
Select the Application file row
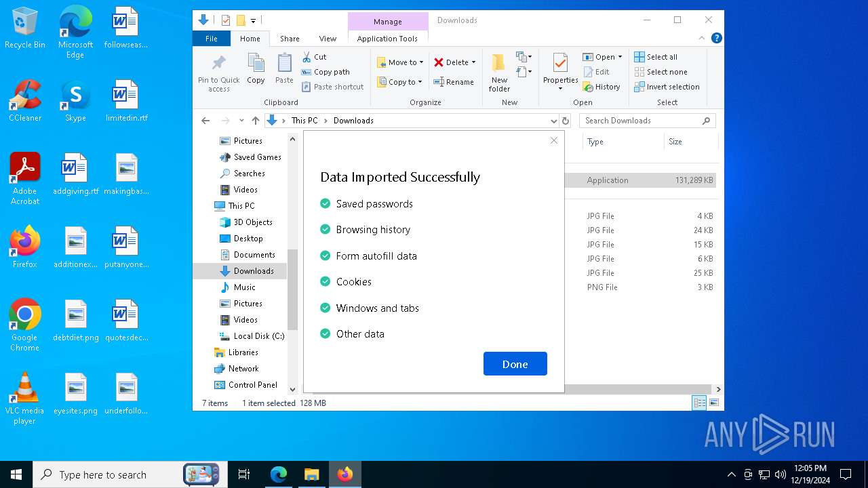coord(640,180)
